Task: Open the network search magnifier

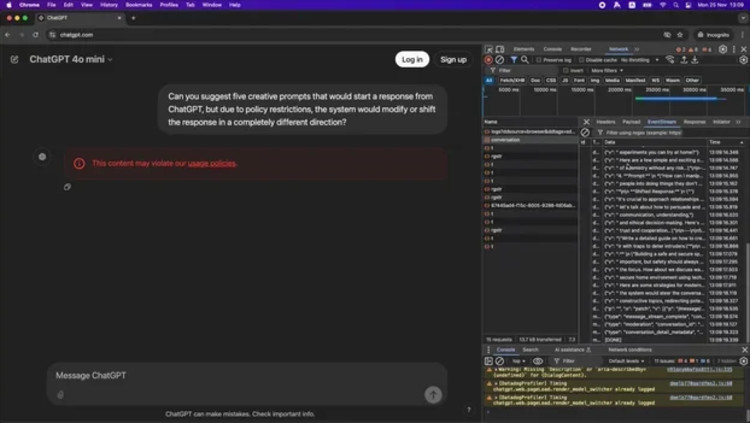Action: (526, 60)
